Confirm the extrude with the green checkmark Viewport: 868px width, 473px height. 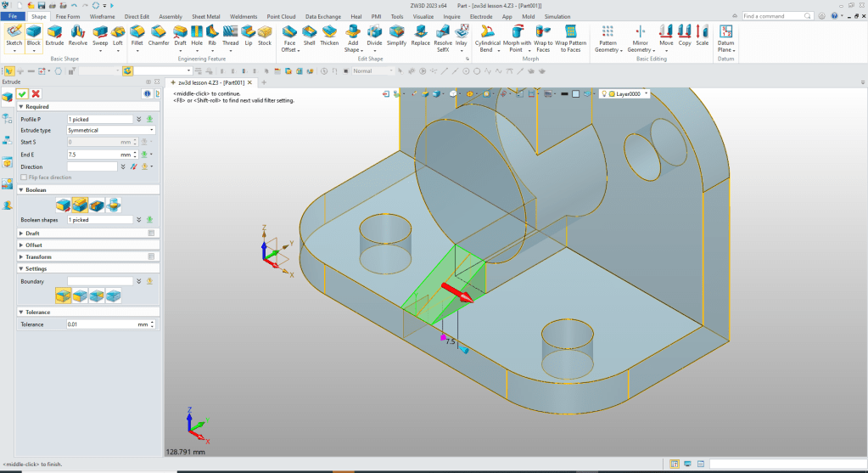coord(23,93)
